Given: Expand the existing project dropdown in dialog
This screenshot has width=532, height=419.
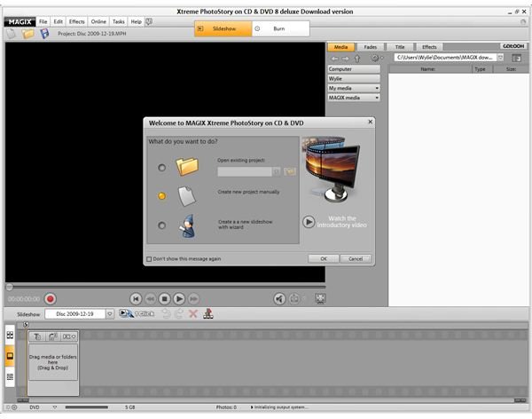Looking at the screenshot, I should coord(277,171).
